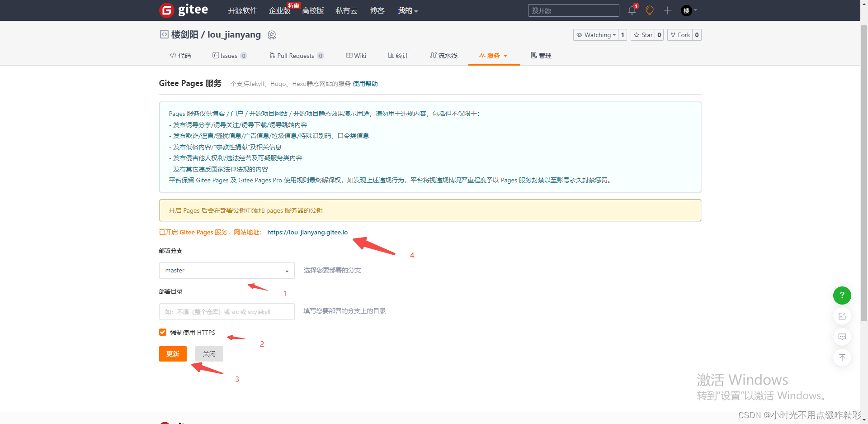Focus the 搜开源 search field
Viewport: 868px width, 424px height.
pos(573,10)
